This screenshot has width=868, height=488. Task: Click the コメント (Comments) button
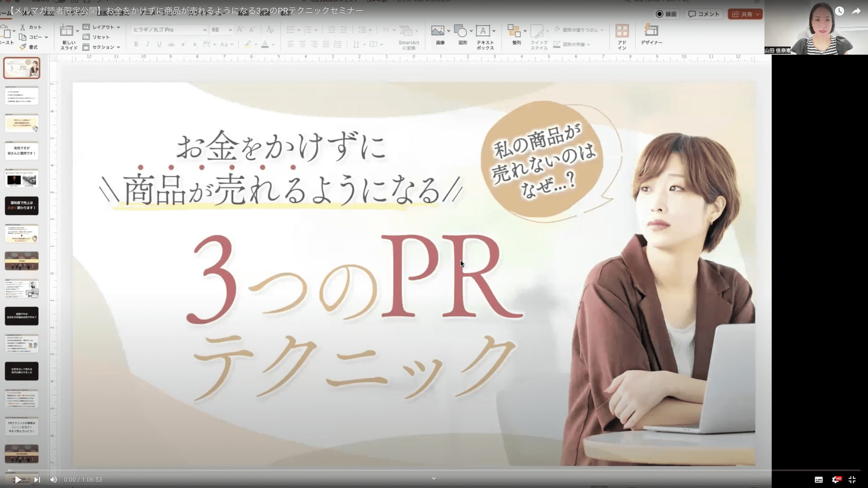pos(704,14)
